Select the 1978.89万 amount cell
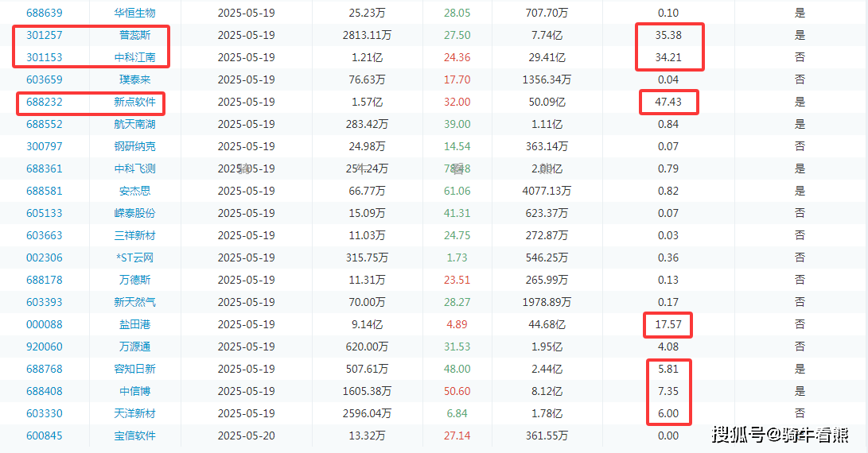 547,302
